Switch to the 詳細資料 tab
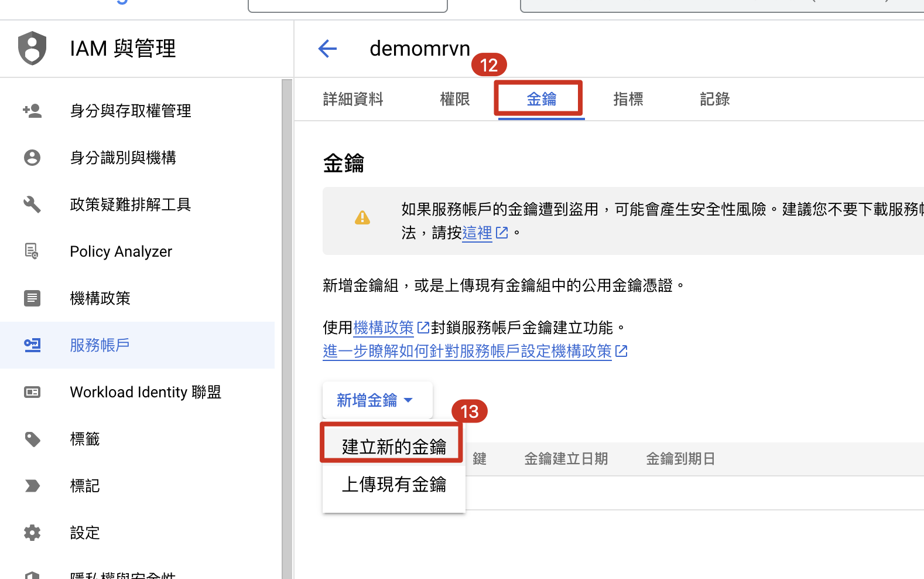The height and width of the screenshot is (579, 924). 353,100
